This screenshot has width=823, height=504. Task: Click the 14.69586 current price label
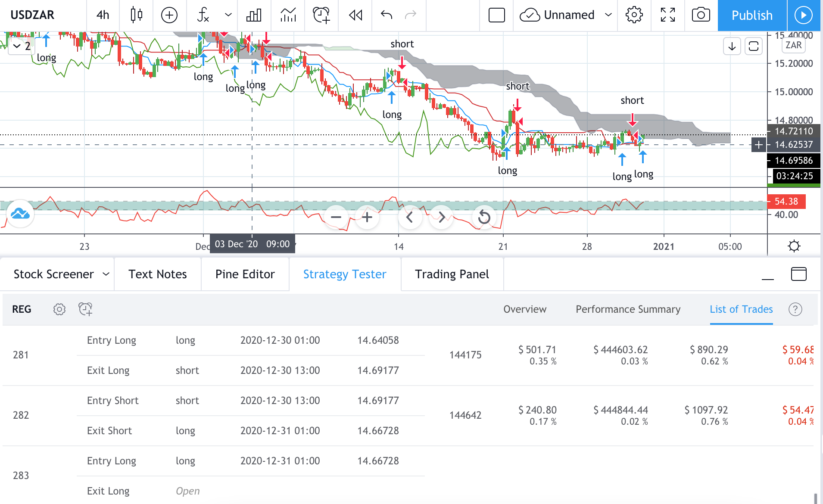794,161
